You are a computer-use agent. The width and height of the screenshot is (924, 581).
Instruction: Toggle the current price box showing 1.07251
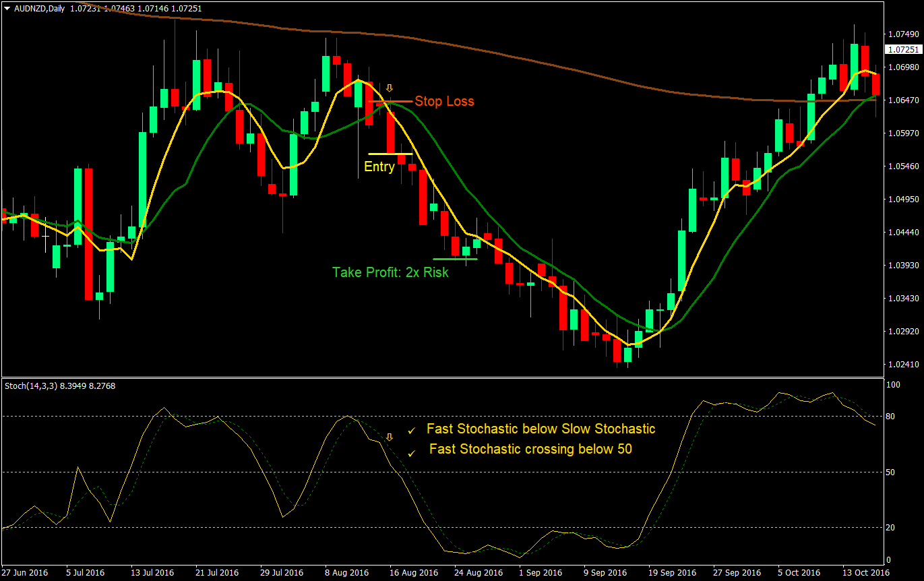(x=903, y=48)
